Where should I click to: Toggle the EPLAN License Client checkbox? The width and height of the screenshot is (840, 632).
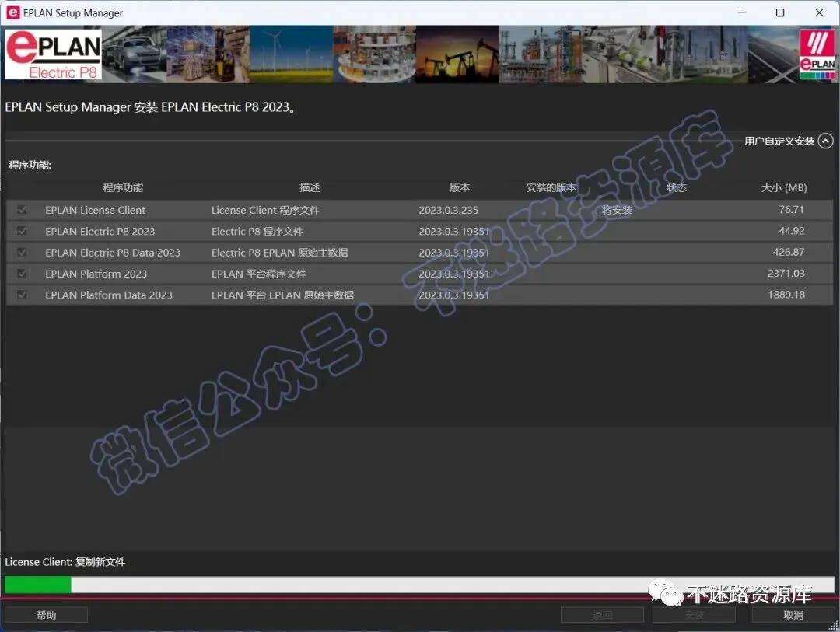coord(22,209)
